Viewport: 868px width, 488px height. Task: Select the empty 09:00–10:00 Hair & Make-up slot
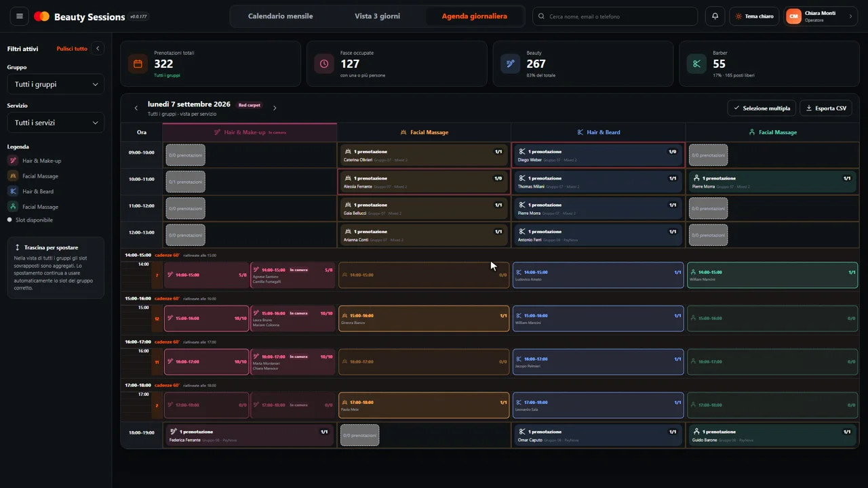click(x=185, y=155)
